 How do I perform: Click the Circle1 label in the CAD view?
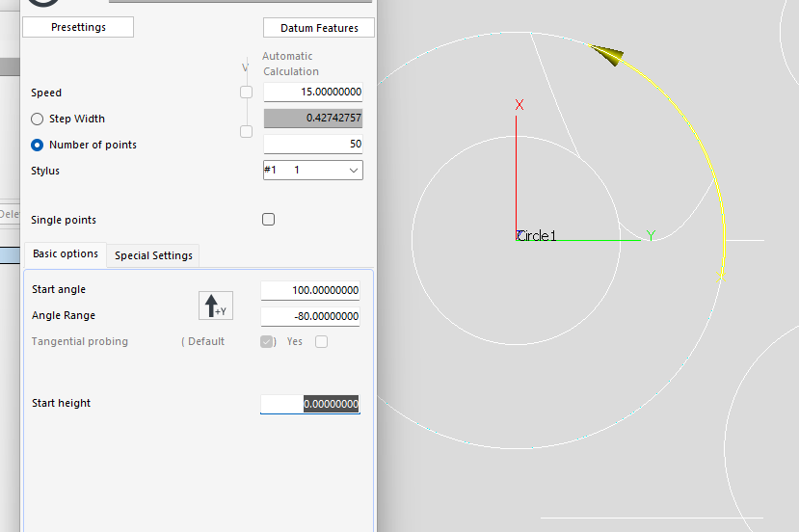pyautogui.click(x=538, y=236)
